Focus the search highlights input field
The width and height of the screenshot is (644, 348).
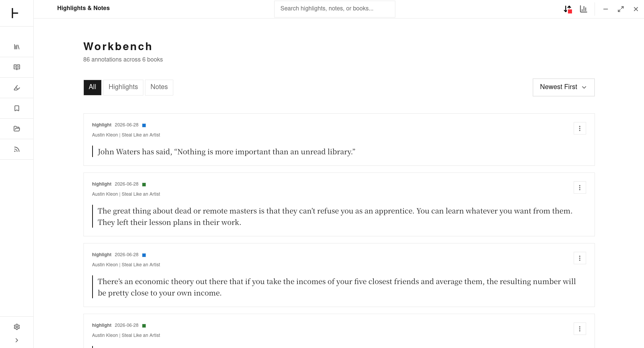point(334,9)
